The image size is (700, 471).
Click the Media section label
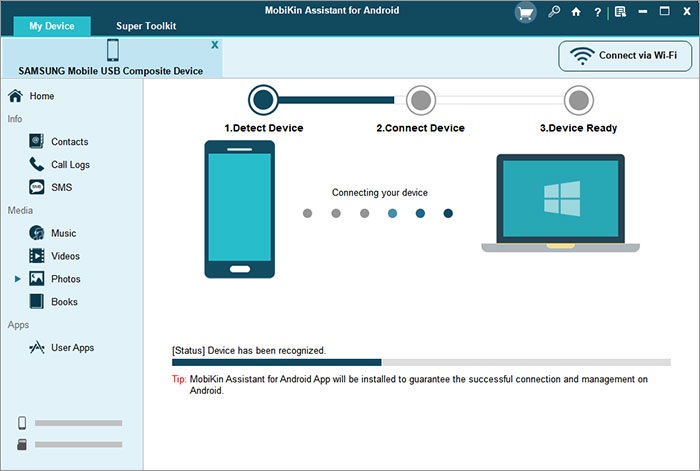pos(20,210)
